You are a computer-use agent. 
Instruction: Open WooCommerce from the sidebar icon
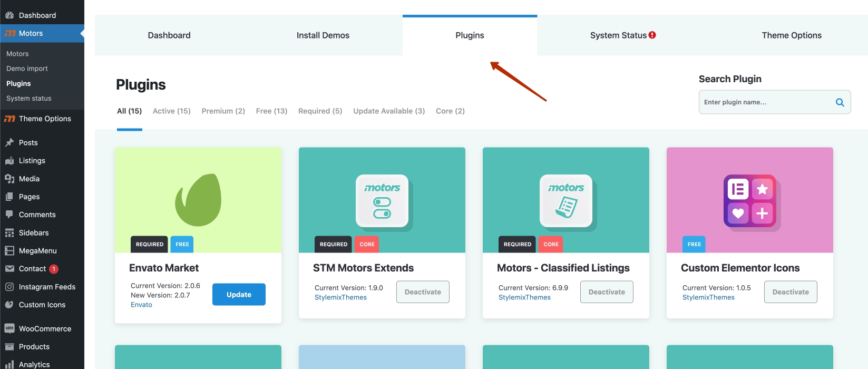[x=9, y=328]
